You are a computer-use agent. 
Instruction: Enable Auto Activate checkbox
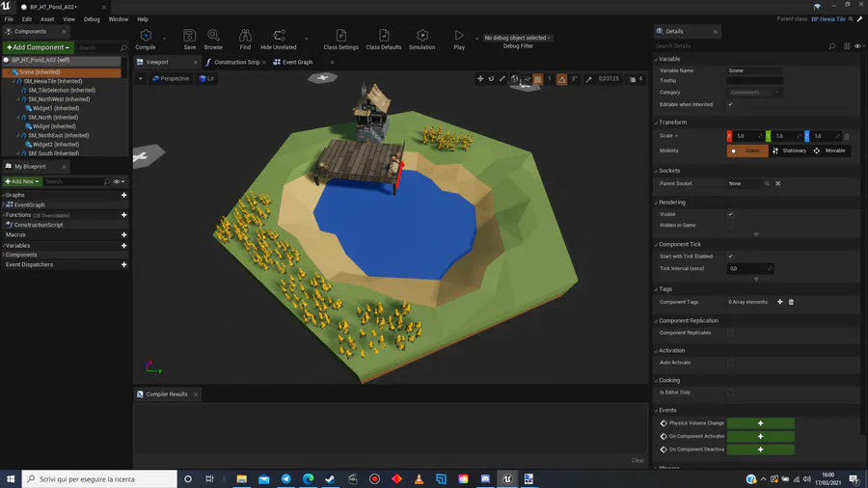tap(731, 363)
